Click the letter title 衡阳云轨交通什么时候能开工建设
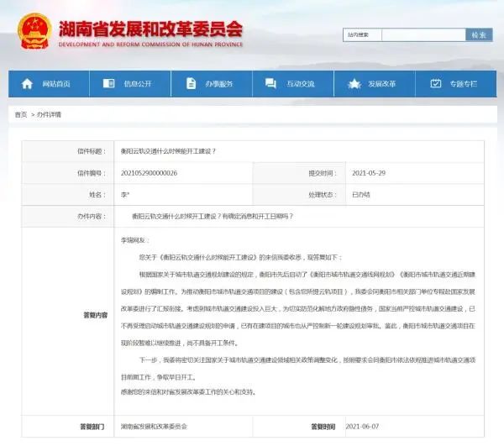 click(168, 151)
